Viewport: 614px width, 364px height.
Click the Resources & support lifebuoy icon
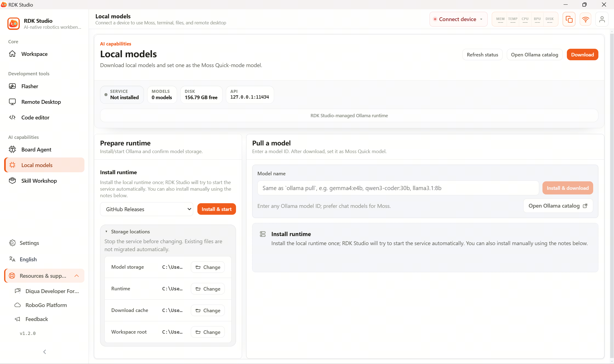coord(12,276)
